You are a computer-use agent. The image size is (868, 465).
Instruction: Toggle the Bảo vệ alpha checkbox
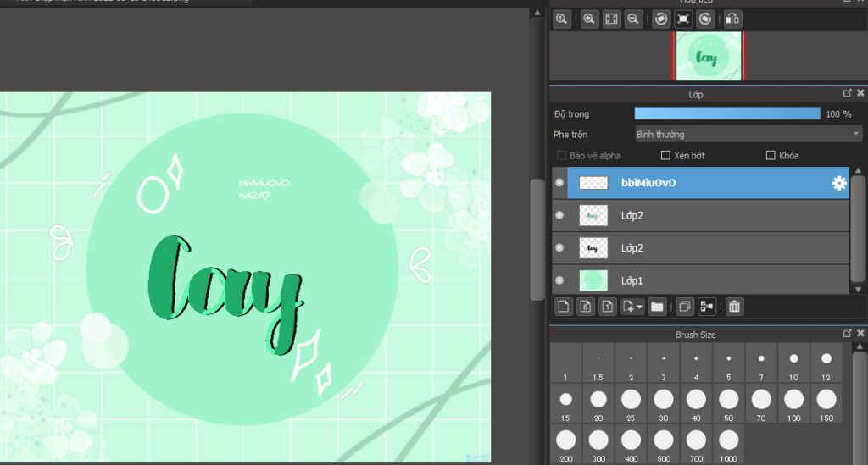coord(561,155)
